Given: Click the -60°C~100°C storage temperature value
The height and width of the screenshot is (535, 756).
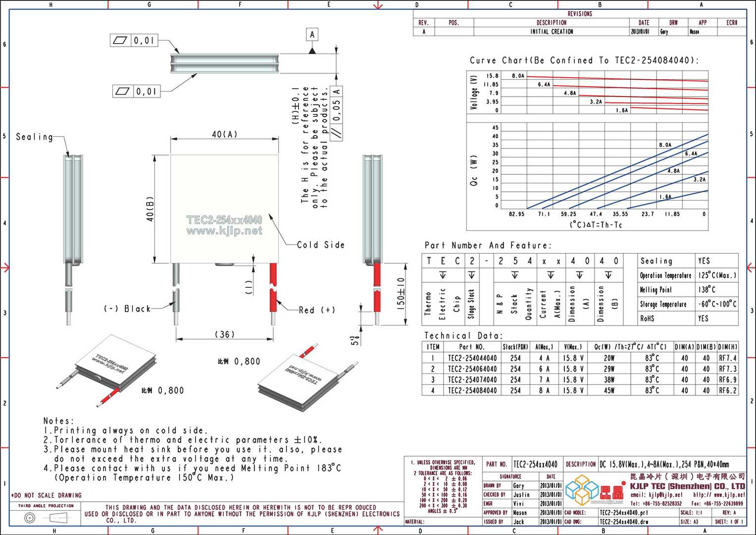Looking at the screenshot, I should click(717, 304).
